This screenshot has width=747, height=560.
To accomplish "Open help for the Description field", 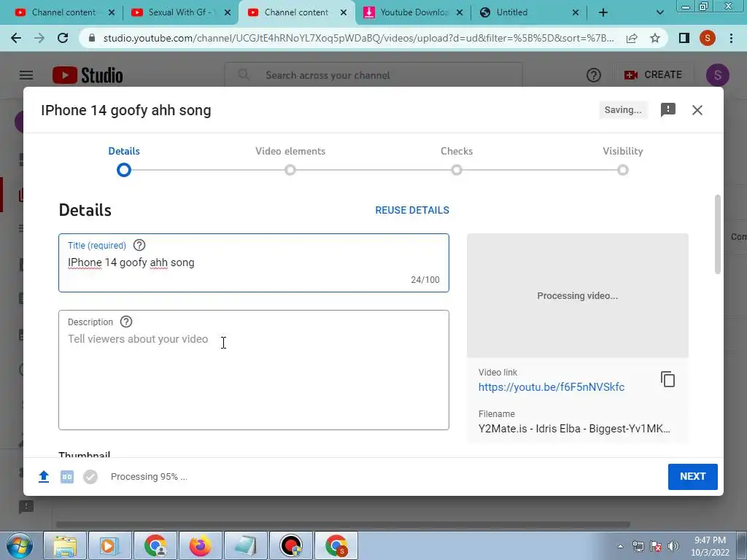I will coord(126,322).
